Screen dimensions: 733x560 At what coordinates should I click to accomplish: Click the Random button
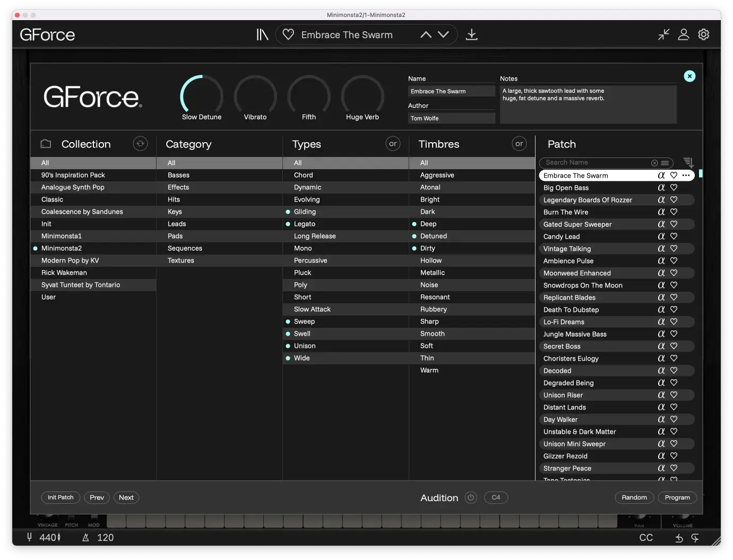pos(634,497)
